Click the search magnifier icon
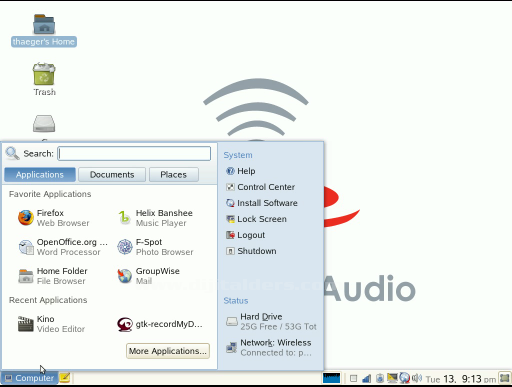Screen dimensions: 512x387 click(x=13, y=153)
